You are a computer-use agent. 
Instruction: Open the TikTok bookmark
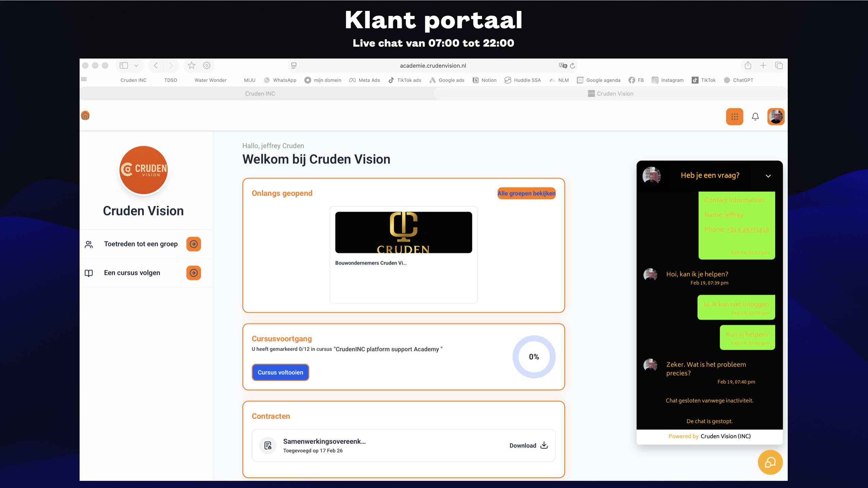pos(704,80)
